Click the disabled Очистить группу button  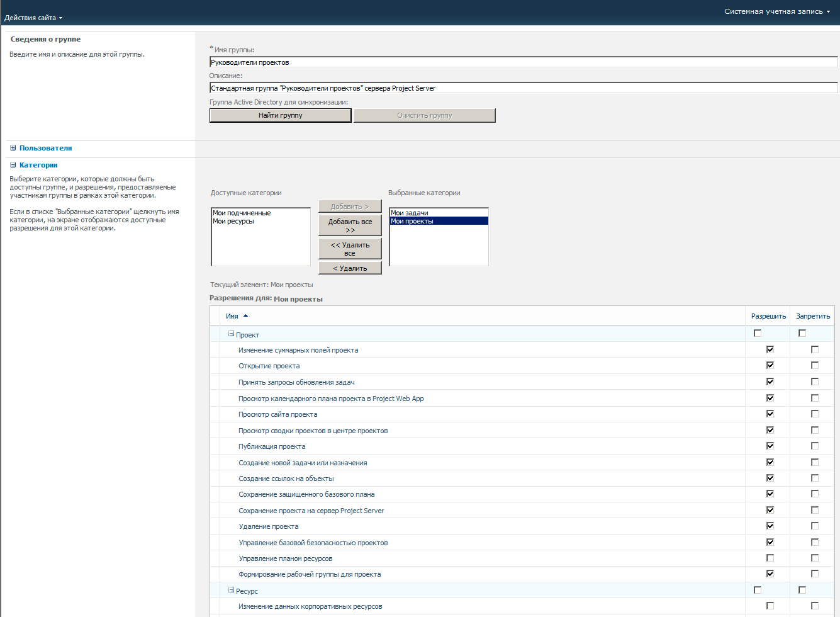(425, 115)
